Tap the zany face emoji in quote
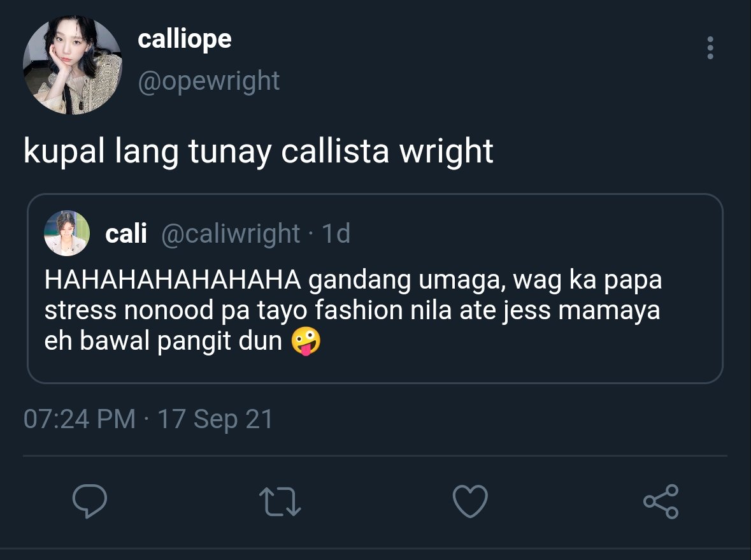Screen dimensions: 751x560 (306, 341)
